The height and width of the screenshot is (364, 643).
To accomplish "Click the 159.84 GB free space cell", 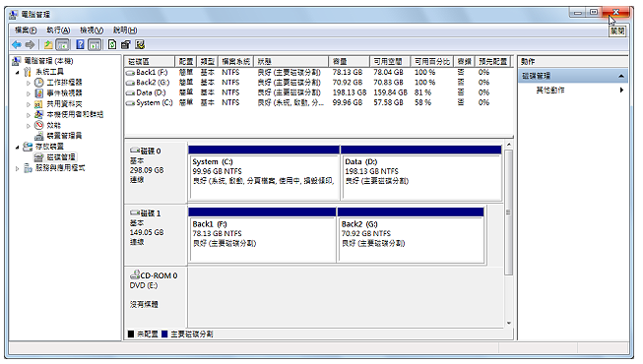I will pyautogui.click(x=390, y=92).
